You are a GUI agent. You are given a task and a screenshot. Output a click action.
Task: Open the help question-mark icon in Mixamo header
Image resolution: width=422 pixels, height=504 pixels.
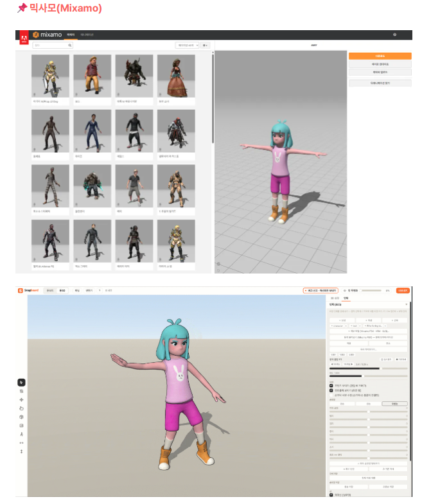[394, 35]
